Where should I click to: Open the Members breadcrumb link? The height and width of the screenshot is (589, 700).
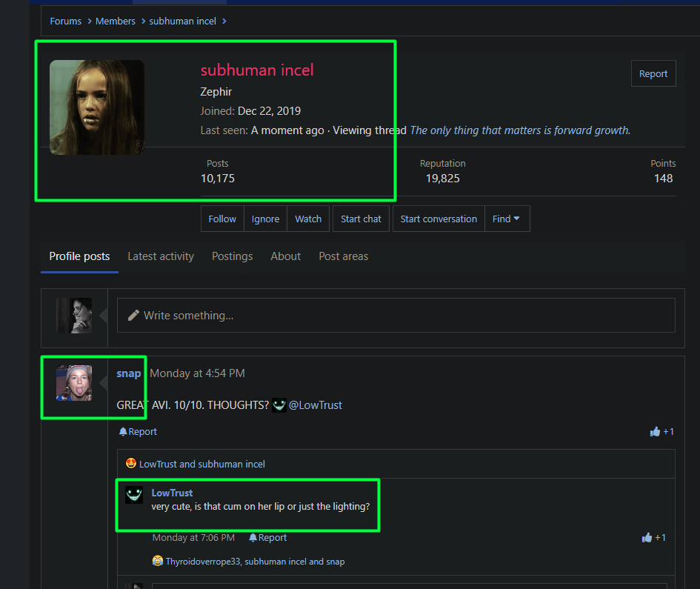click(115, 21)
